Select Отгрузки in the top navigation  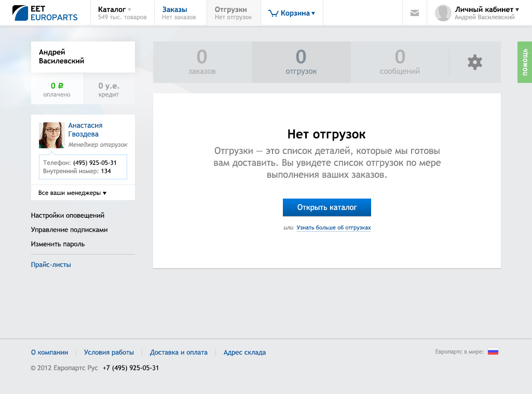pos(230,9)
